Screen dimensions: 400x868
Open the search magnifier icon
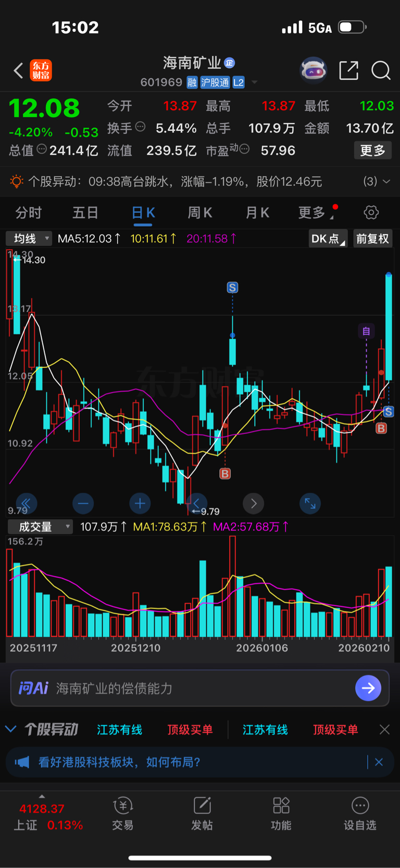pos(381,70)
